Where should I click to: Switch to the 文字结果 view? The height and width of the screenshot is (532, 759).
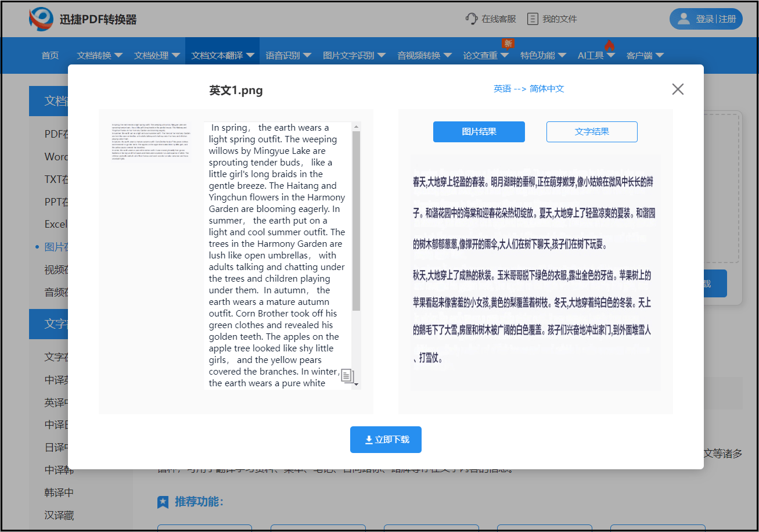click(592, 132)
